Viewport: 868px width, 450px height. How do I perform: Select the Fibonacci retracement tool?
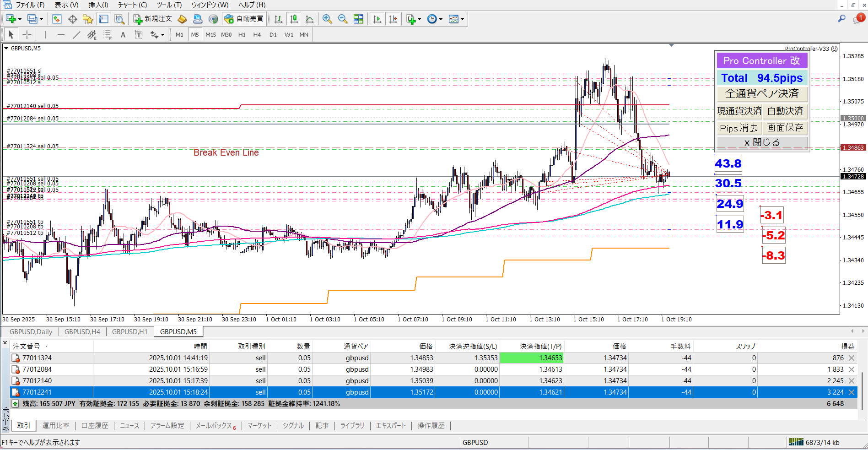[108, 35]
